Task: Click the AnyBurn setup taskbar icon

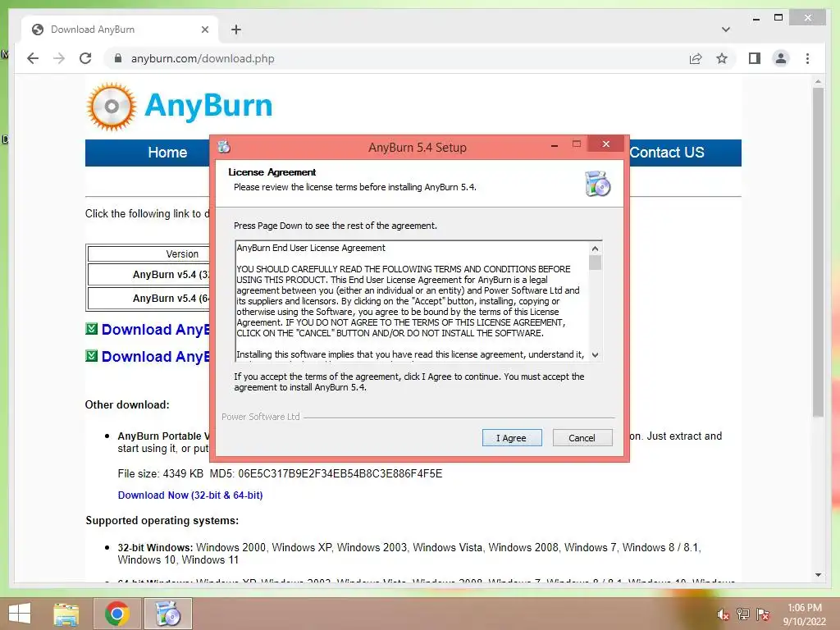Action: (x=167, y=614)
